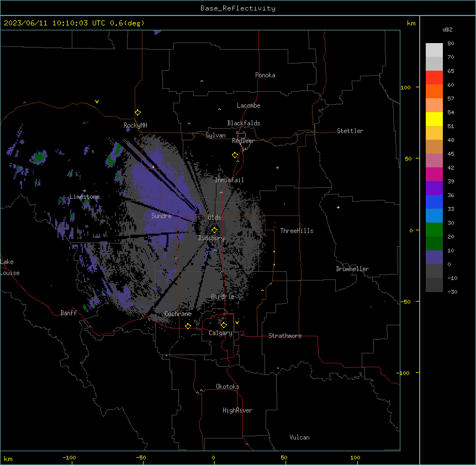Click the yellow diamond marker near RockyMH
The height and width of the screenshot is (465, 476).
137,113
